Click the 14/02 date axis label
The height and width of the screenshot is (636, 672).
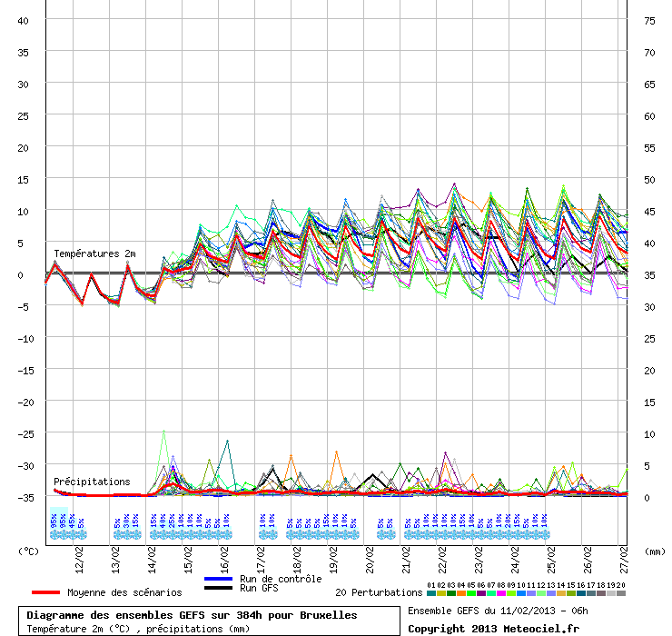coord(153,560)
